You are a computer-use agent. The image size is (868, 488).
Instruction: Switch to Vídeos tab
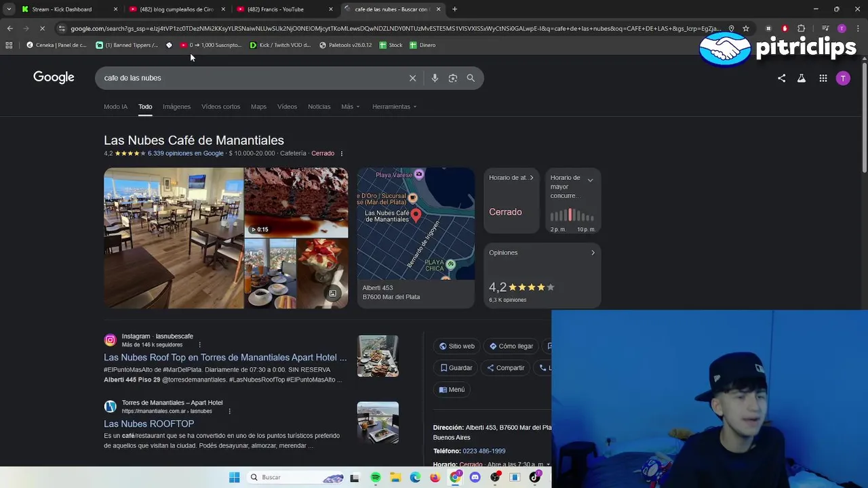287,106
